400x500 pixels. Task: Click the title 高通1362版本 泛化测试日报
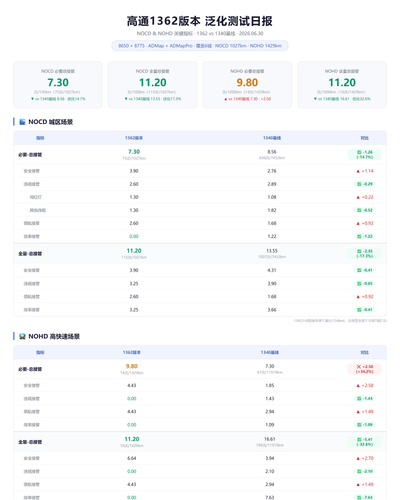[200, 21]
